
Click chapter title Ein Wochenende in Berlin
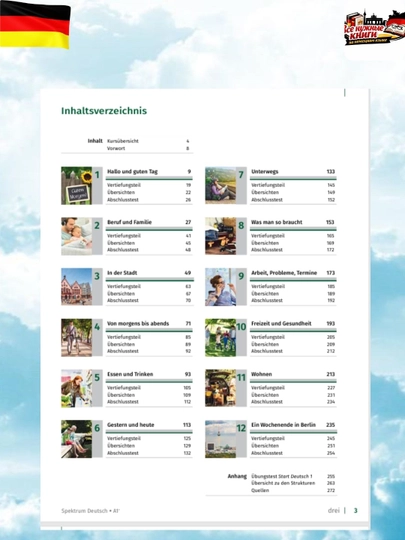[283, 425]
